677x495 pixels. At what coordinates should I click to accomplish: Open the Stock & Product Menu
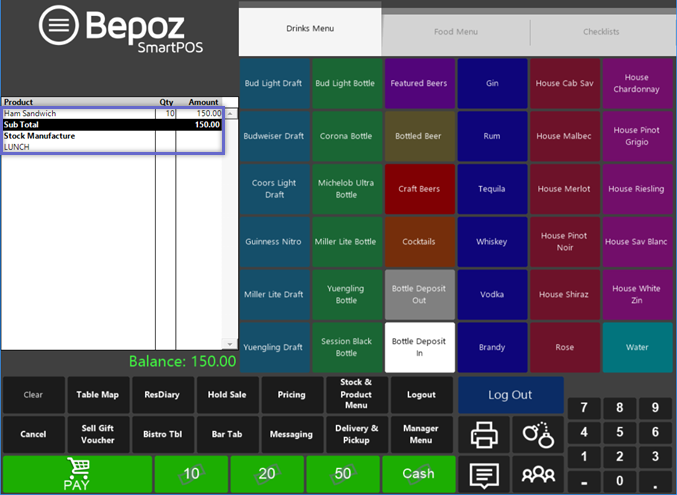point(356,394)
